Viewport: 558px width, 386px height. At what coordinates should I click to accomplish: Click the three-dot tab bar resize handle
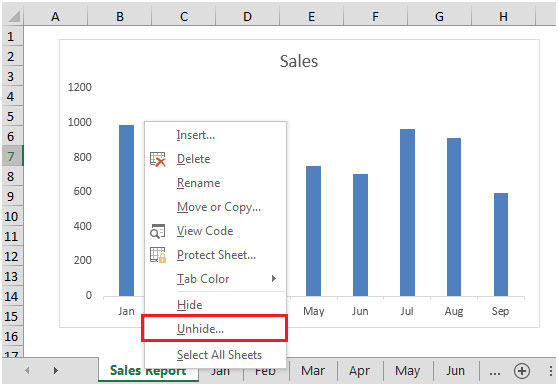coord(551,371)
